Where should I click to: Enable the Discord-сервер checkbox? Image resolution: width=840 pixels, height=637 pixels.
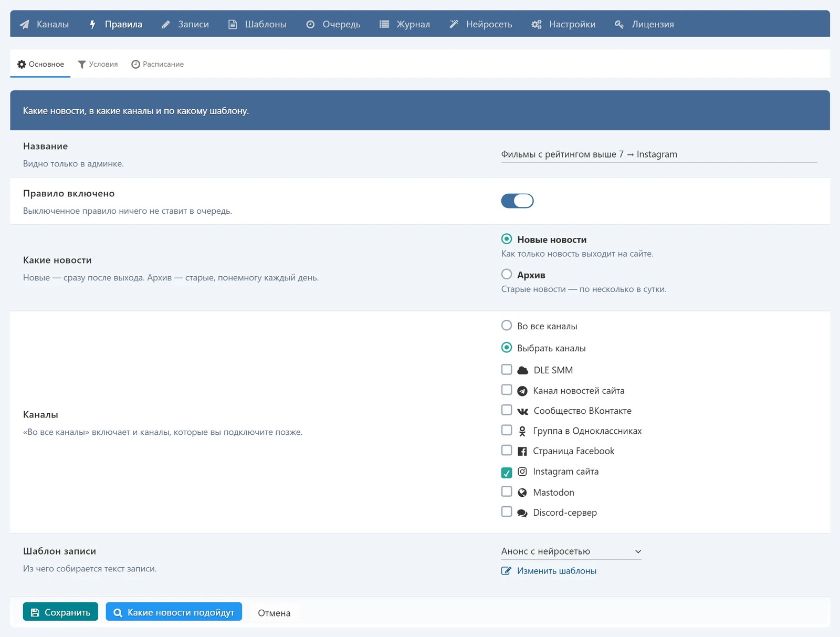point(507,511)
